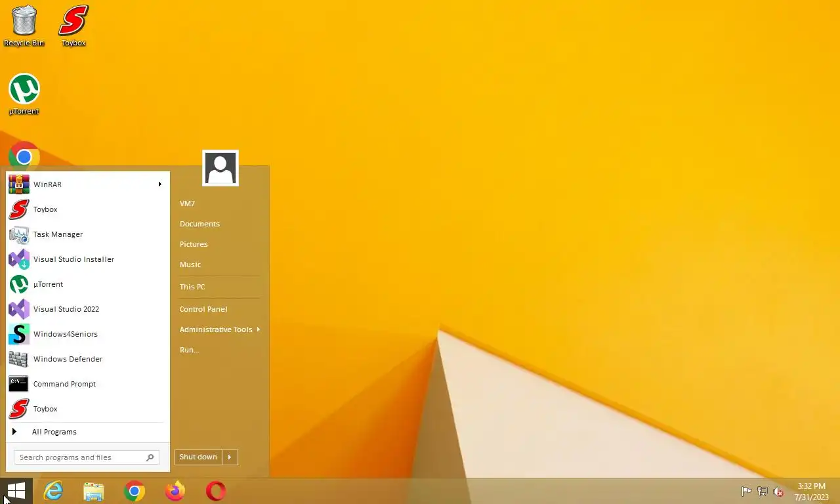Open Internet Explorer from the taskbar
The width and height of the screenshot is (840, 504).
point(53,491)
